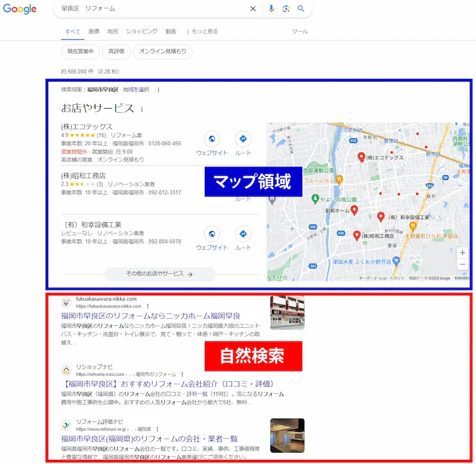Click the リフォーム評価ナビ result thumbnail
This screenshot has height=464, width=476.
click(287, 435)
